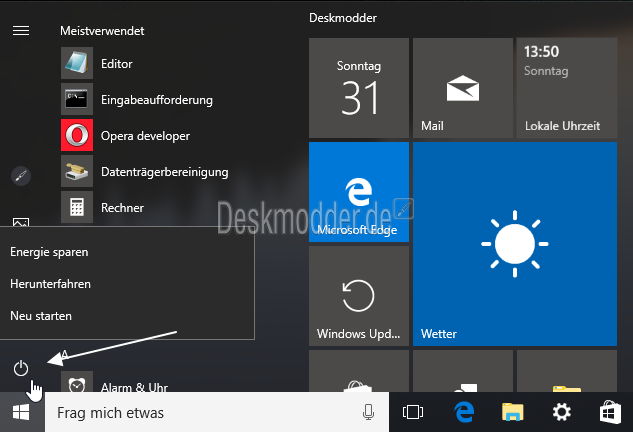Click the Rechner label text
The height and width of the screenshot is (432, 633).
[x=122, y=208]
